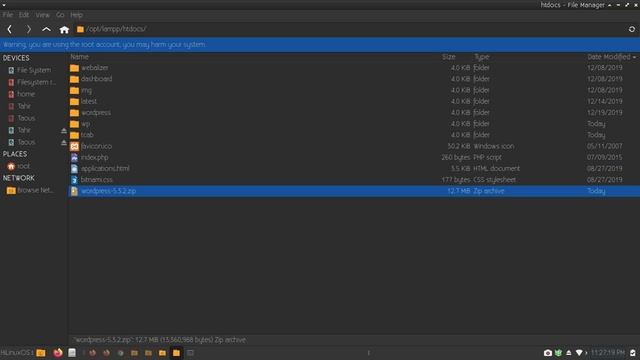Image resolution: width=640 pixels, height=360 pixels.
Task: Open the Edit menu
Action: pos(24,15)
